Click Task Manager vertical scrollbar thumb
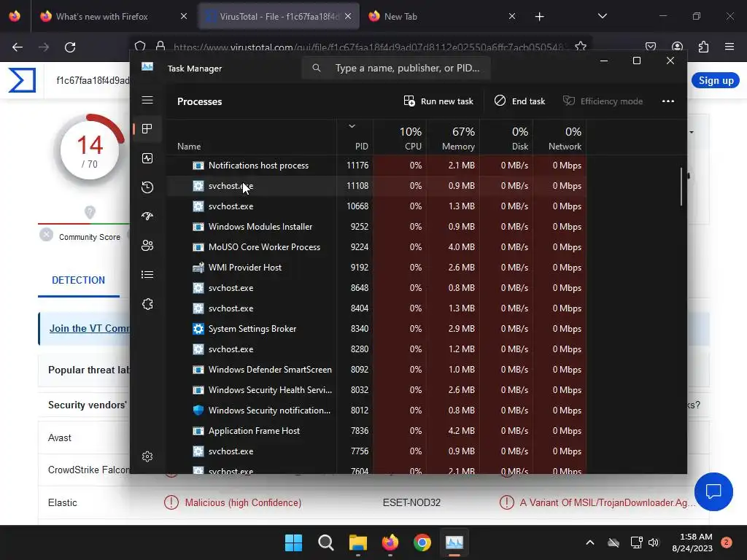 click(x=681, y=187)
